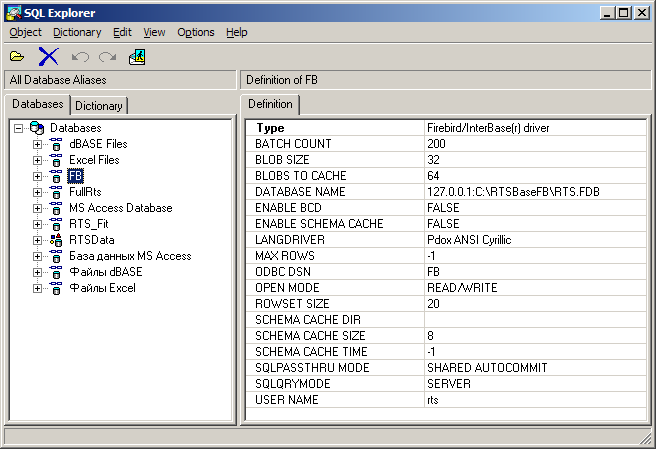Click the dBASE Files database icon
Image resolution: width=656 pixels, height=449 pixels.
tap(56, 144)
